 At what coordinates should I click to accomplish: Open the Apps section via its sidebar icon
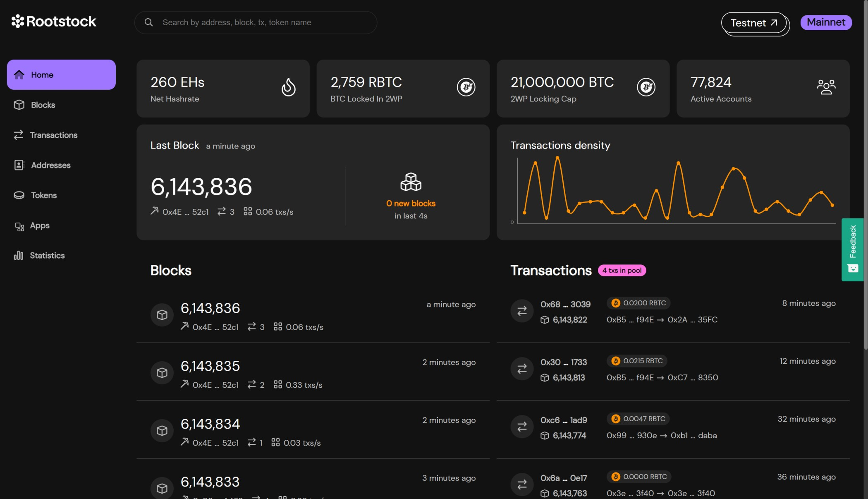[x=19, y=226]
